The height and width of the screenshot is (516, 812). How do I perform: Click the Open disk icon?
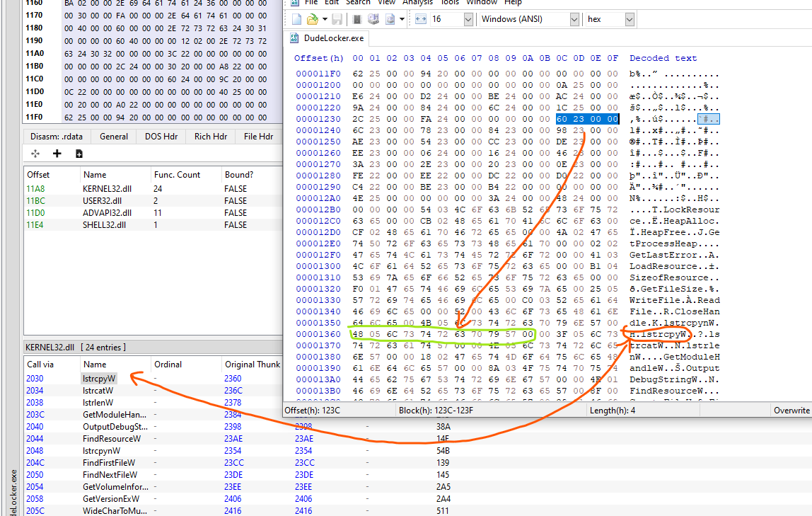pyautogui.click(x=373, y=19)
